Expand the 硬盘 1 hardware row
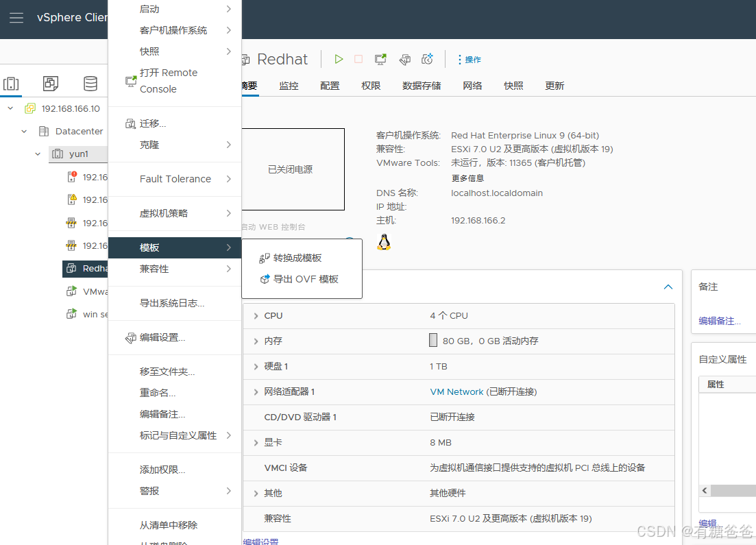Image resolution: width=756 pixels, height=545 pixels. pyautogui.click(x=256, y=367)
